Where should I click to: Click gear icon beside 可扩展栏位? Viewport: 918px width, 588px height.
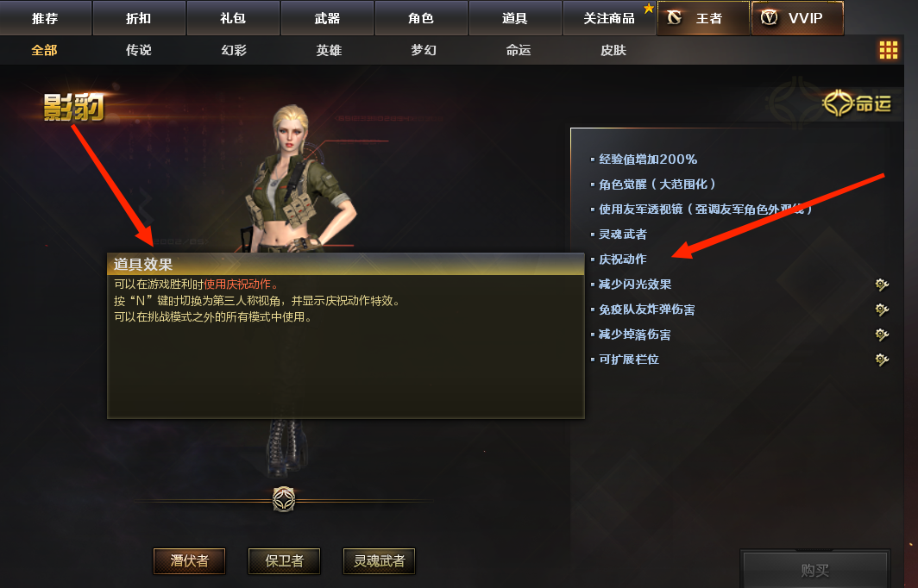(x=882, y=360)
